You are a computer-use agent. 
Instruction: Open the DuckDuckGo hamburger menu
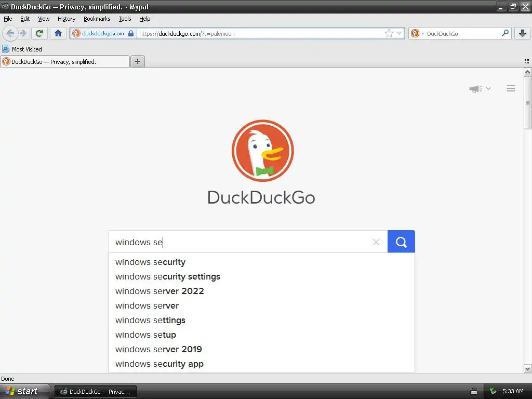pyautogui.click(x=511, y=88)
